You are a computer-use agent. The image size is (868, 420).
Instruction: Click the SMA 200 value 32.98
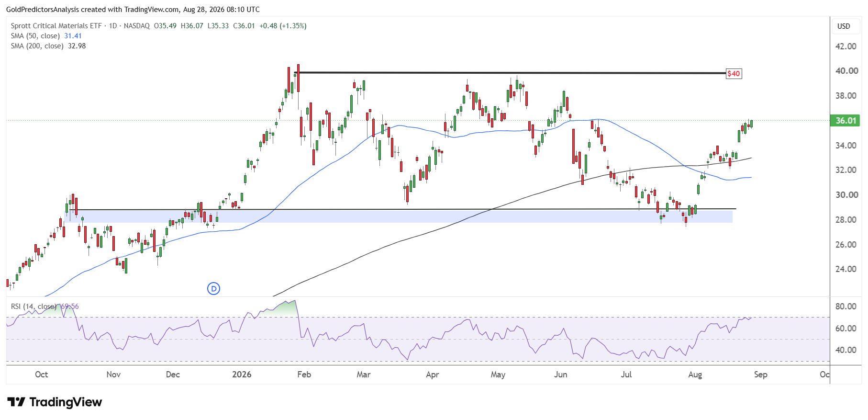(x=77, y=46)
